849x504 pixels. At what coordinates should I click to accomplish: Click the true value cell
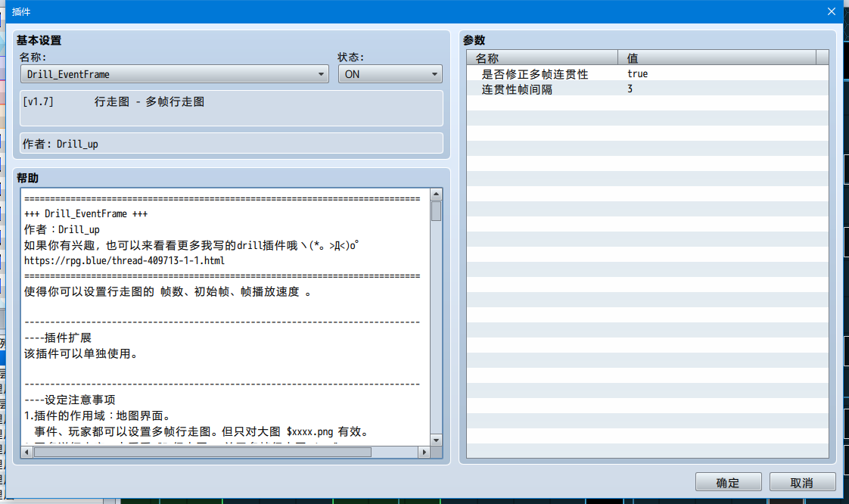[x=637, y=73]
